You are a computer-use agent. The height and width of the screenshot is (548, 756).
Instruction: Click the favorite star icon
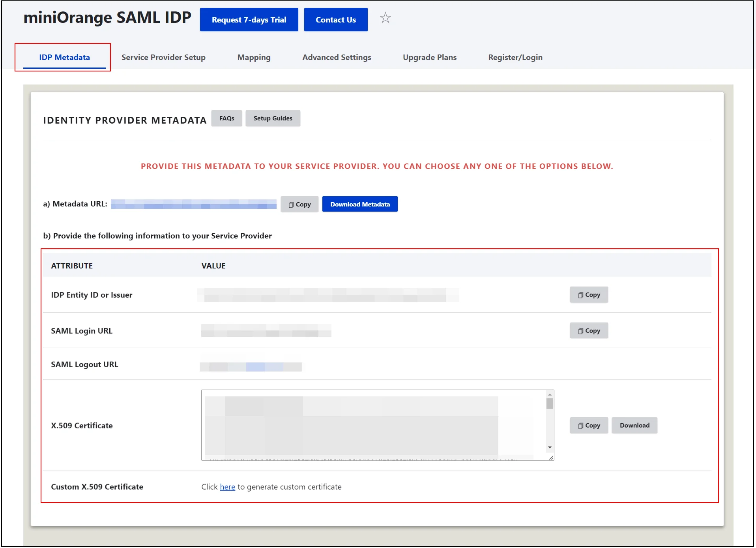[385, 18]
